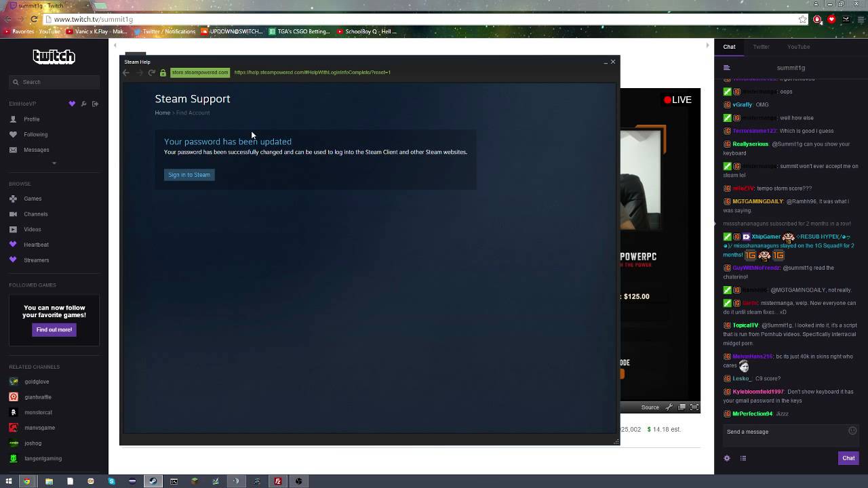Select the YouTube tab in the chat panel
This screenshot has height=488, width=868.
click(x=798, y=47)
